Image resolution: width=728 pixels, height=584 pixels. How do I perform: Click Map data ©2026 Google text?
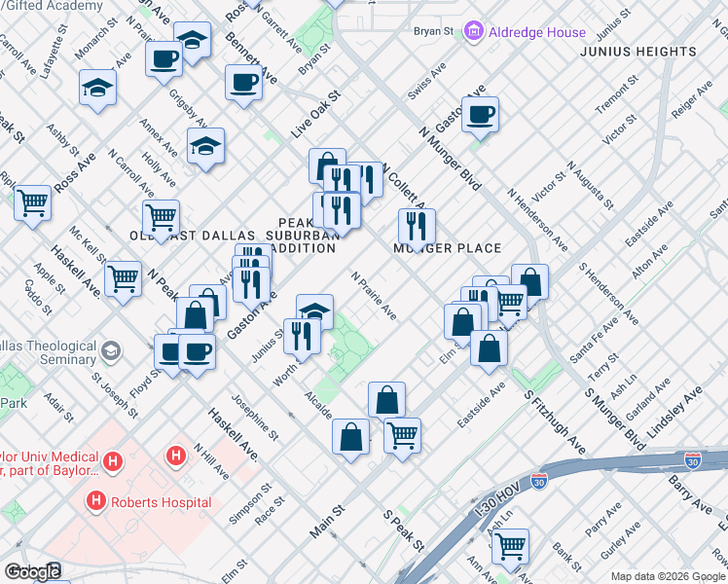[668, 576]
